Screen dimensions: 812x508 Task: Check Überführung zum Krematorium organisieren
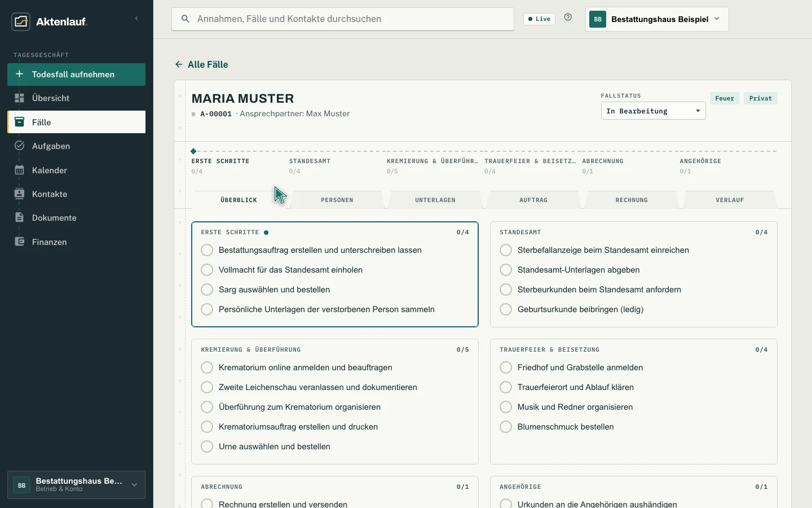click(207, 407)
